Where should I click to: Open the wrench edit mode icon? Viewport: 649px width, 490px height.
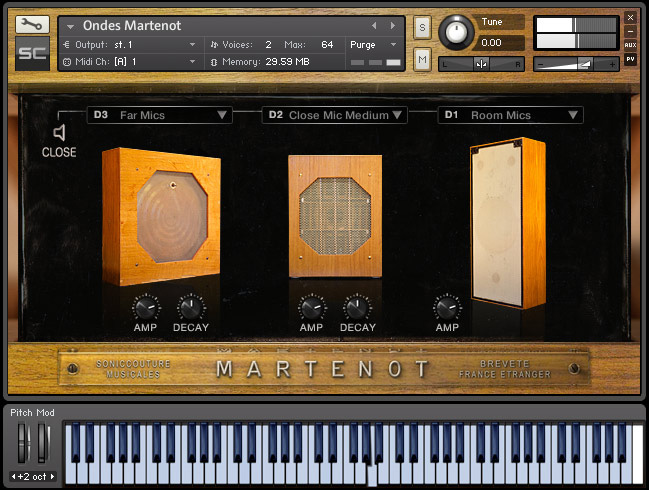tap(32, 25)
